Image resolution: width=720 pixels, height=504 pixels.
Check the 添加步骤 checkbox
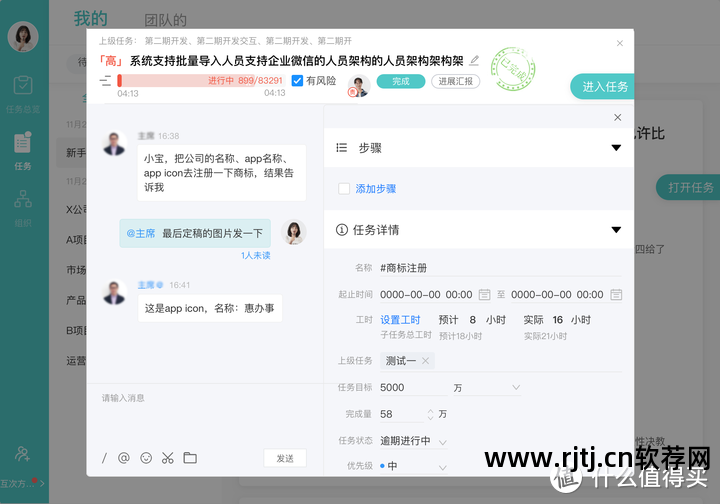coord(344,188)
